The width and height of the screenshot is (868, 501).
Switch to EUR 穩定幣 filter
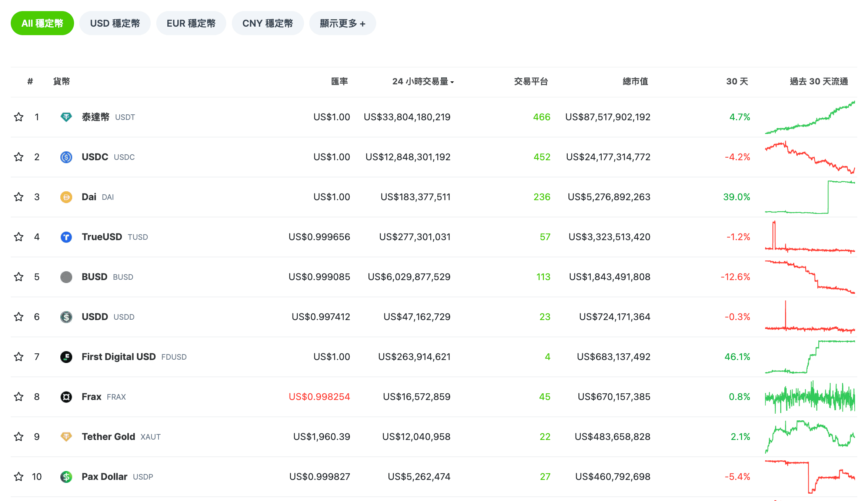[x=191, y=23]
